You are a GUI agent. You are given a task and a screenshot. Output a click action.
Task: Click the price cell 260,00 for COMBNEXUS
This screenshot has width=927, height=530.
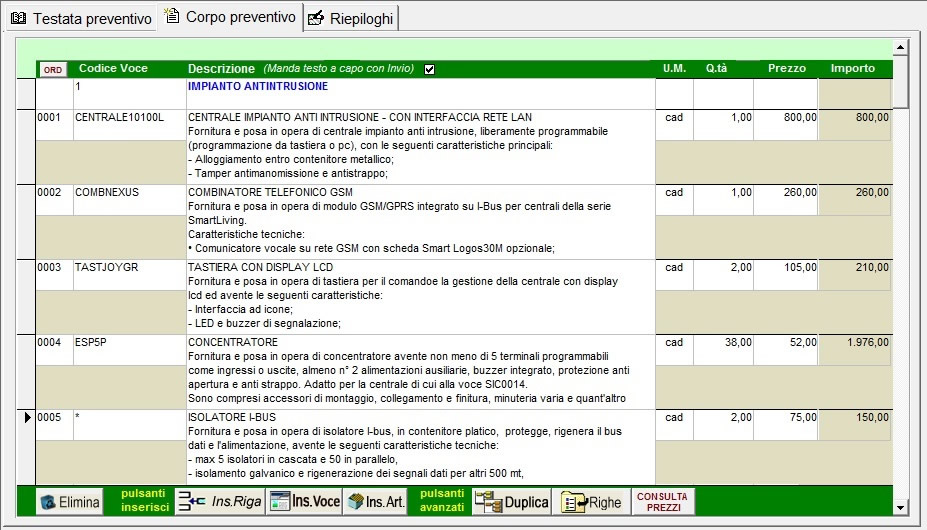pyautogui.click(x=786, y=200)
